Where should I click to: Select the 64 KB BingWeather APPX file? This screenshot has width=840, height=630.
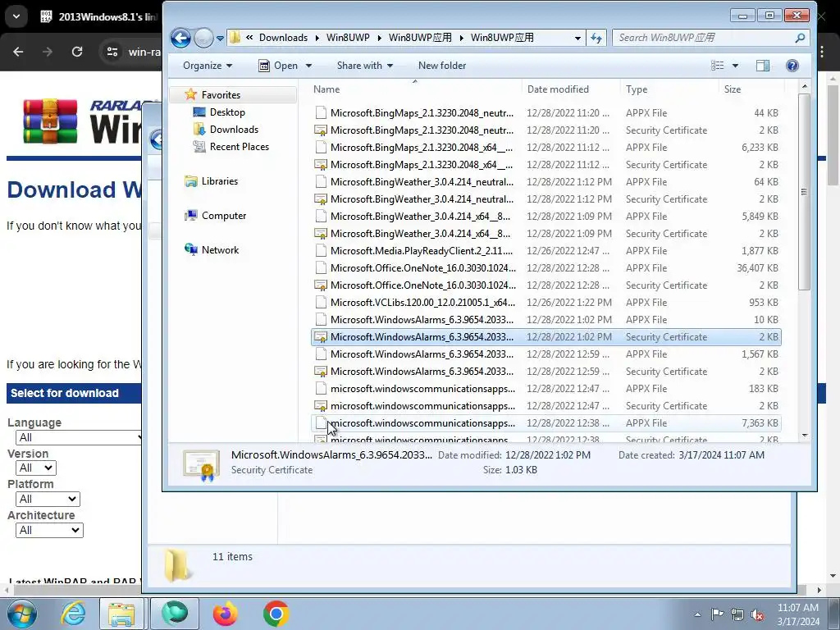click(546, 181)
